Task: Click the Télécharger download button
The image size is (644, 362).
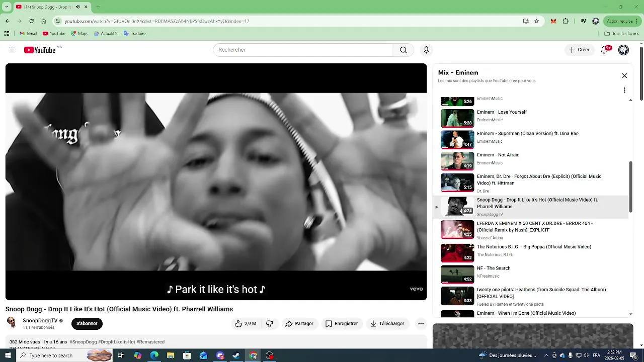Action: (x=387, y=324)
